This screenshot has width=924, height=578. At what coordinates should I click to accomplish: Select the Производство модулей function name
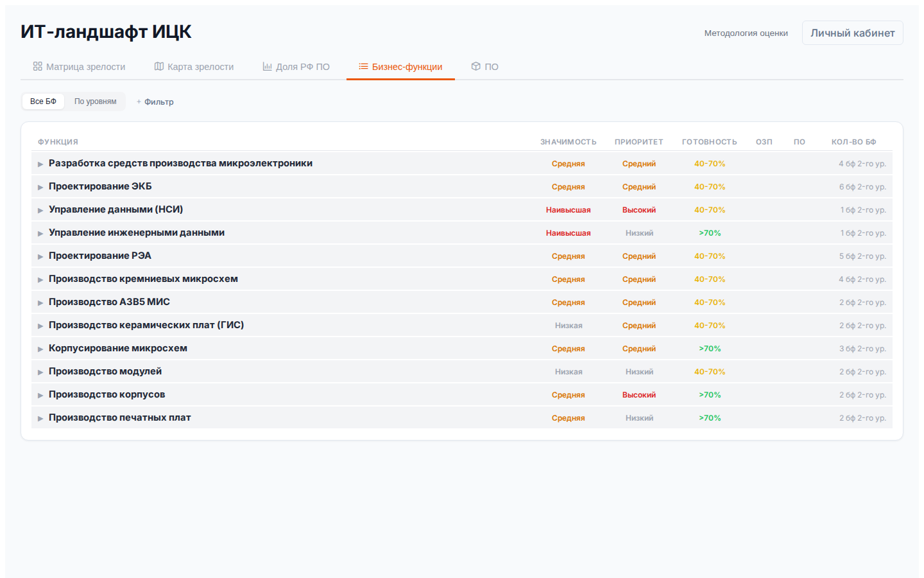[x=105, y=371]
